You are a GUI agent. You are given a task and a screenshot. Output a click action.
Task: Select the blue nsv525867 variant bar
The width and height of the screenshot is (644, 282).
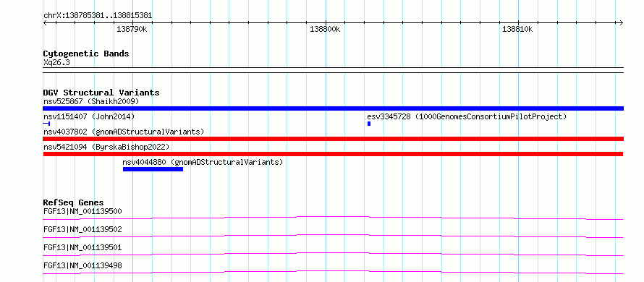coord(333,108)
